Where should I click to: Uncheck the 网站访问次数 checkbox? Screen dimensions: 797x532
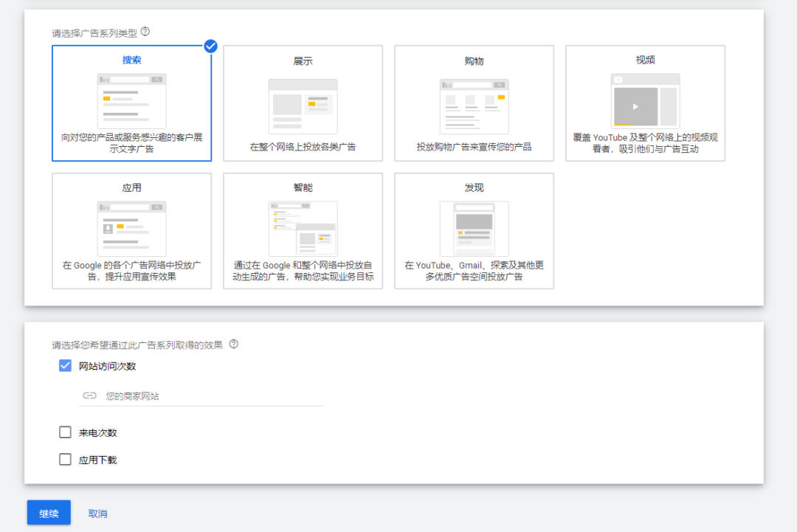(65, 365)
